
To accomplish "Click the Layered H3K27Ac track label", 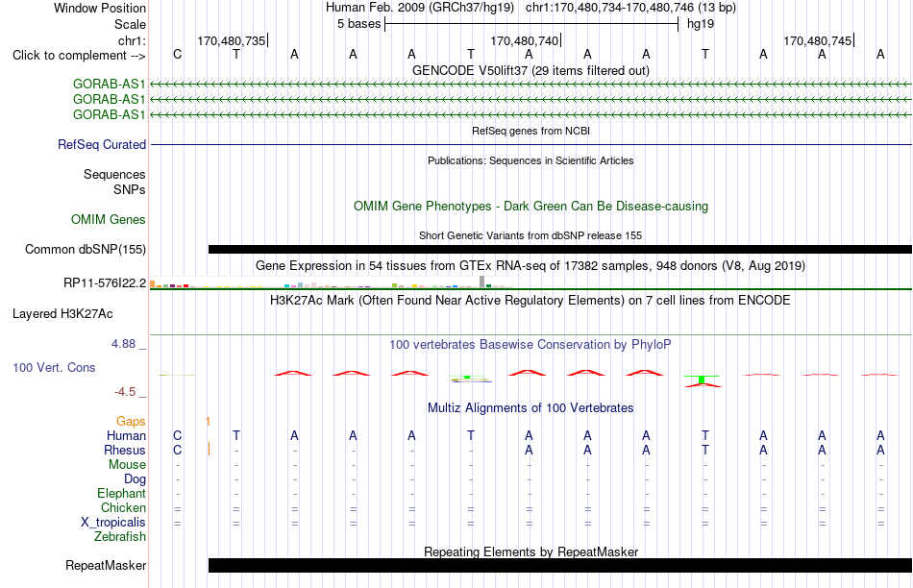I will [x=62, y=314].
